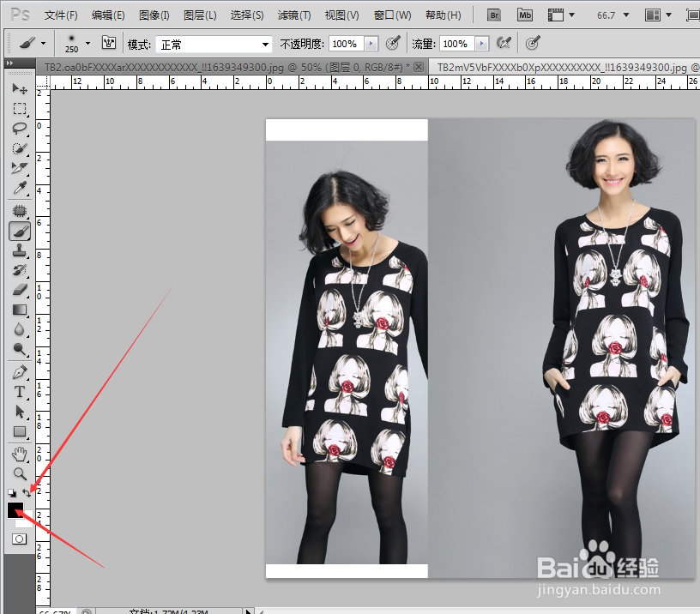
Task: Select the Brush tool in the toolbox
Action: [x=19, y=231]
